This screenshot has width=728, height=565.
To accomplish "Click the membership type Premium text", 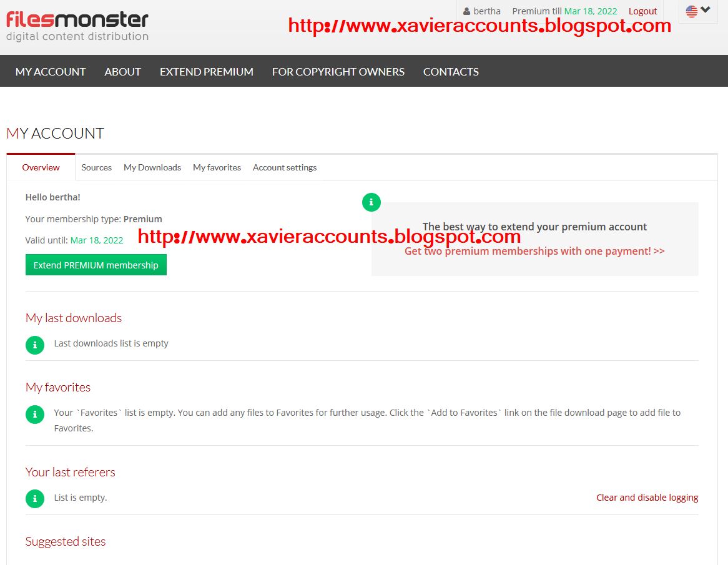I will click(142, 219).
